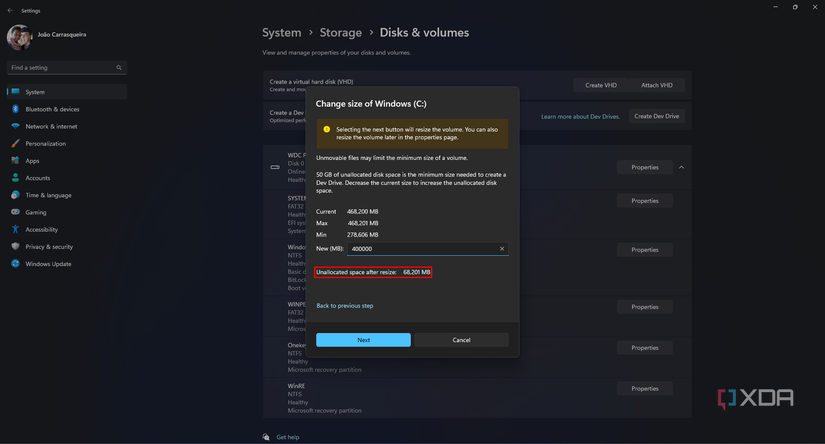Image resolution: width=825 pixels, height=444 pixels.
Task: Click the Create Dev Drive button
Action: click(x=656, y=116)
